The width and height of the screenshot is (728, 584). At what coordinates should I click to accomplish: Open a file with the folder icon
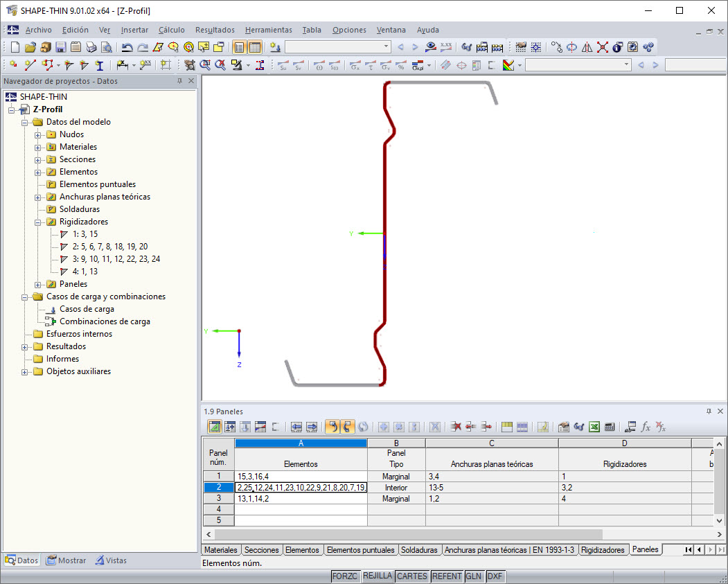(x=30, y=47)
